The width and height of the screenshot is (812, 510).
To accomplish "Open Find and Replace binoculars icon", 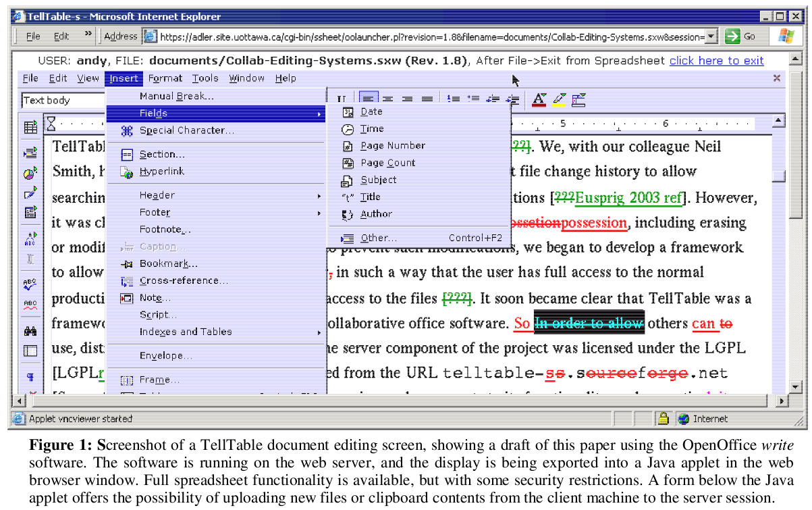I will coord(30,331).
